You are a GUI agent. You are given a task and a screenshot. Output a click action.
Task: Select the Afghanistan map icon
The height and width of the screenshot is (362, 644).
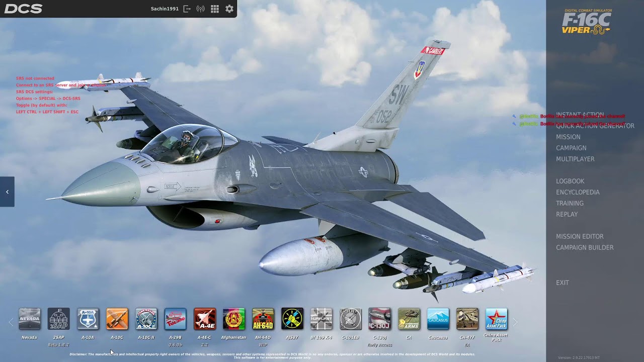(x=234, y=319)
